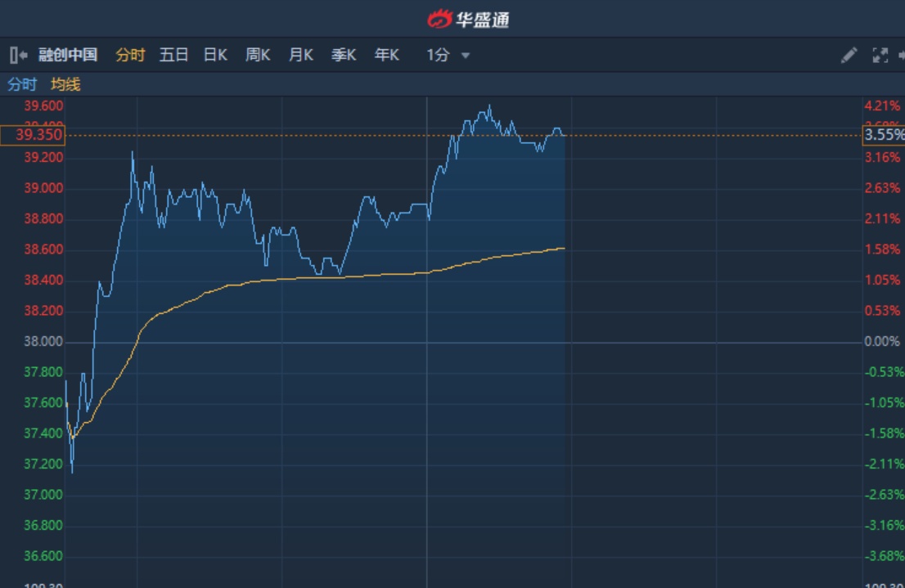The width and height of the screenshot is (905, 588).
Task: Click the partially visible icon at toolbar's right edge
Action: pyautogui.click(x=901, y=56)
